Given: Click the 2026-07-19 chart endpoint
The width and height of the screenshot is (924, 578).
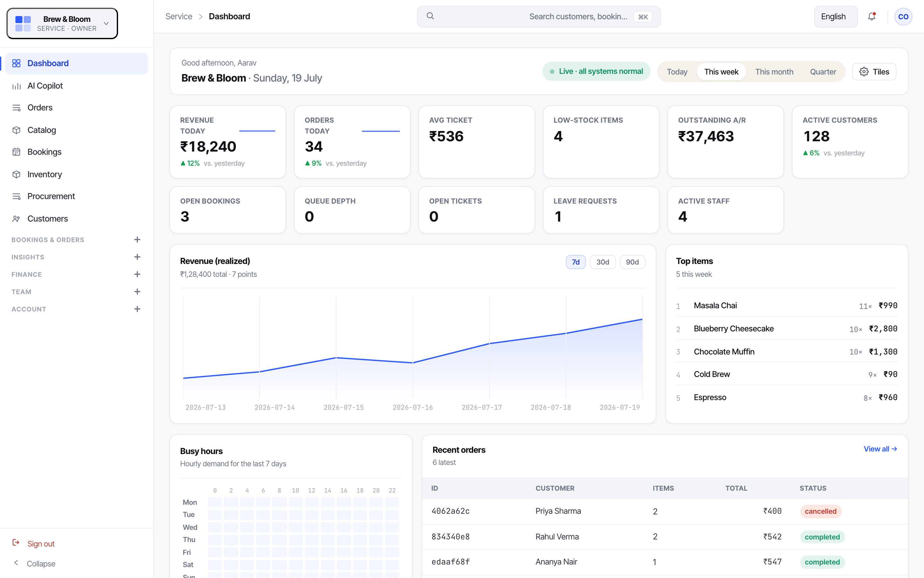Looking at the screenshot, I should (x=642, y=319).
